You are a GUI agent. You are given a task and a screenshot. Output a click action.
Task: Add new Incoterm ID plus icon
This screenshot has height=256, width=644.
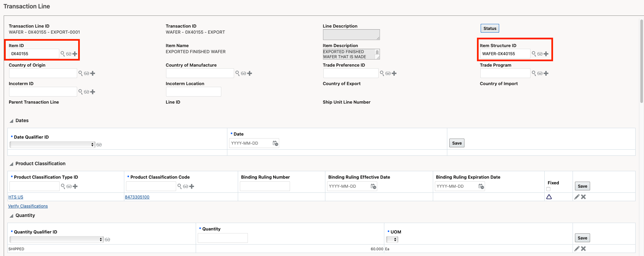(93, 92)
